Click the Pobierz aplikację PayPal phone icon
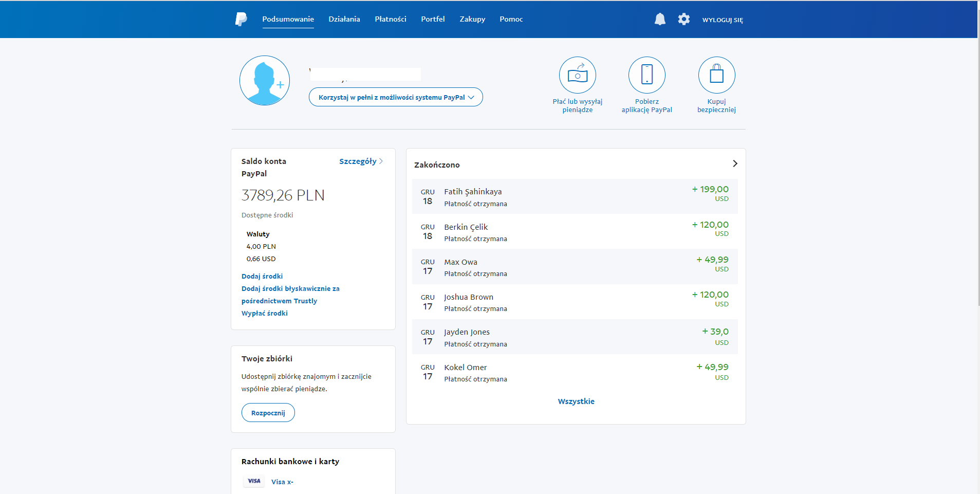This screenshot has height=494, width=980. 647,75
